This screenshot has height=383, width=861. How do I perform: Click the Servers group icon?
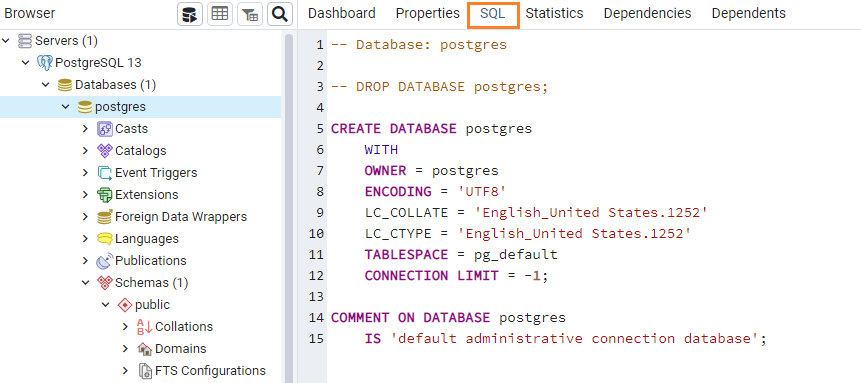25,41
